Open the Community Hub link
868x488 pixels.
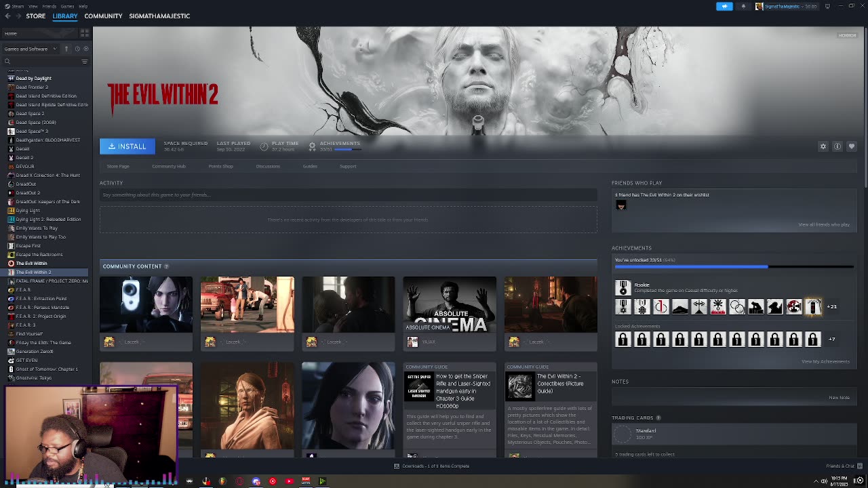(x=169, y=166)
